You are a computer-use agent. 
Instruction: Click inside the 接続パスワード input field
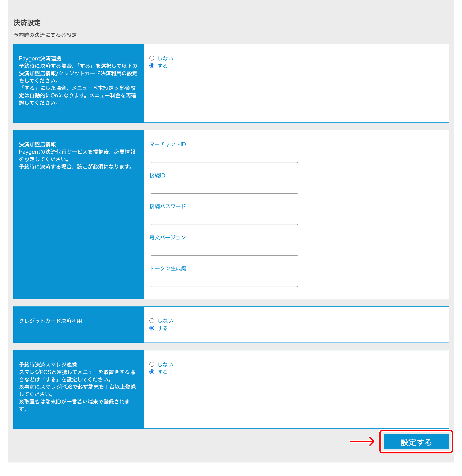click(224, 218)
